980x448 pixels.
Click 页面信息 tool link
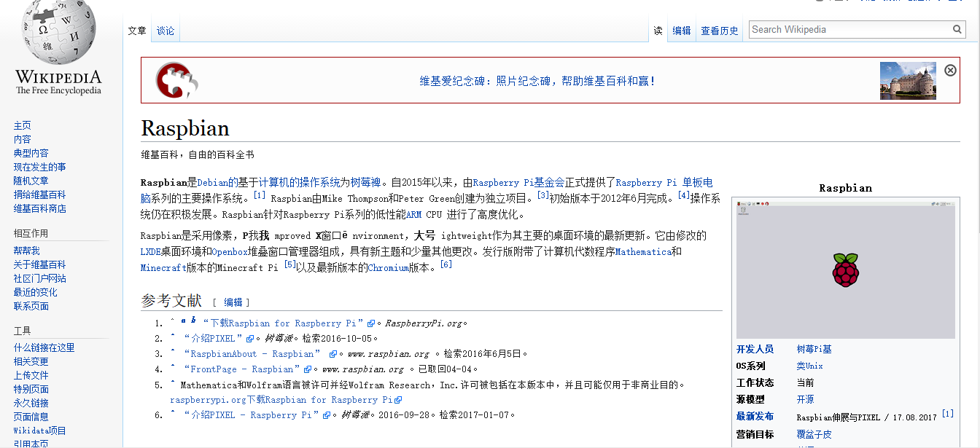tap(31, 417)
